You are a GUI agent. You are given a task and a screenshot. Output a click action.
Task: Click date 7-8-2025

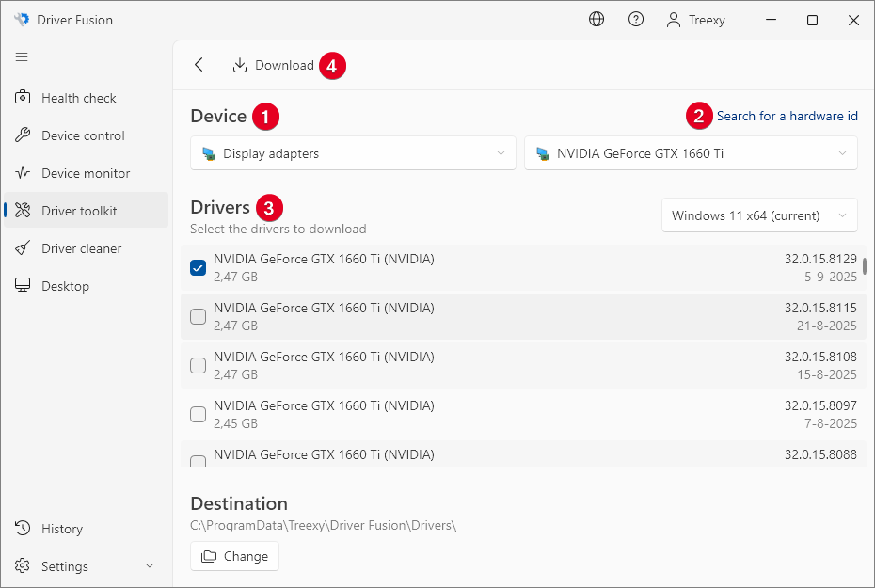click(831, 423)
